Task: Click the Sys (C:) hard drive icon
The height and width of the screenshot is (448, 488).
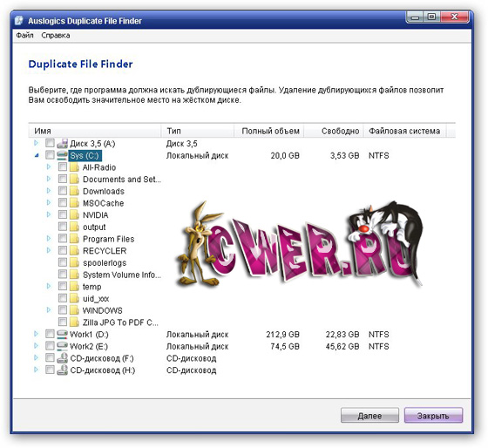Action: (x=62, y=155)
